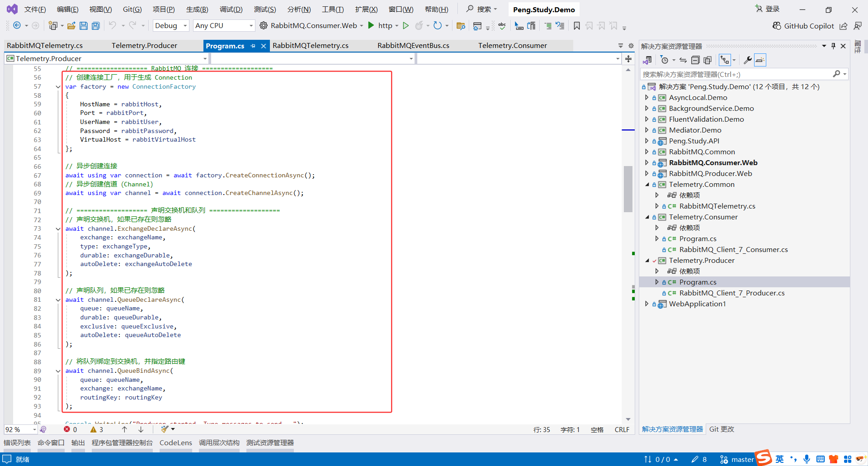Viewport: 868px width, 466px height.
Task: Click the Find in Files folder icon
Action: [x=461, y=26]
